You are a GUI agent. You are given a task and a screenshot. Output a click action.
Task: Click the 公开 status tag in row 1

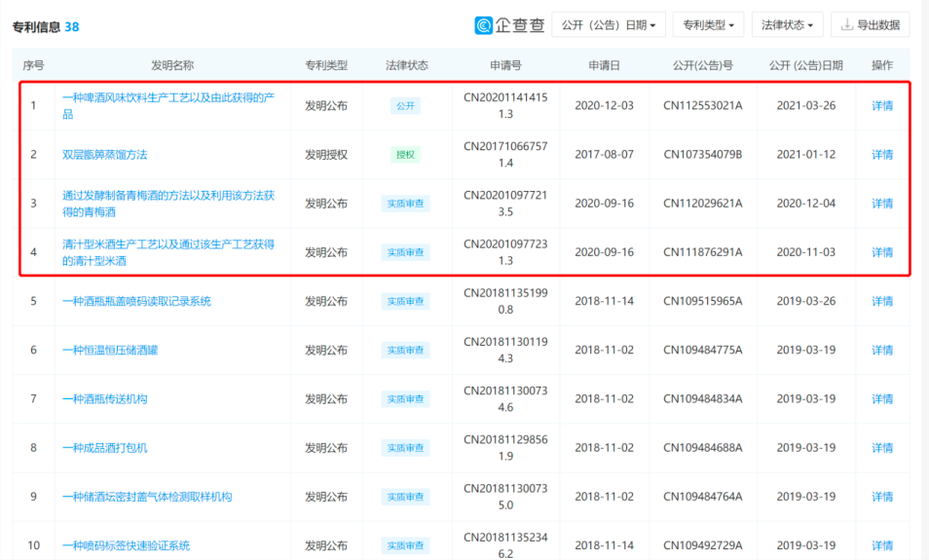(x=405, y=106)
